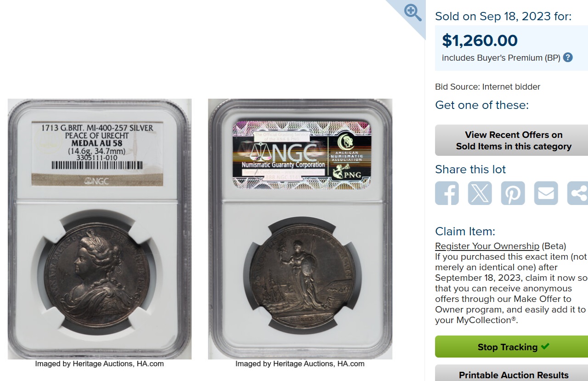This screenshot has width=588, height=381.
Task: Open the obverse medal slab image
Action: 100,229
